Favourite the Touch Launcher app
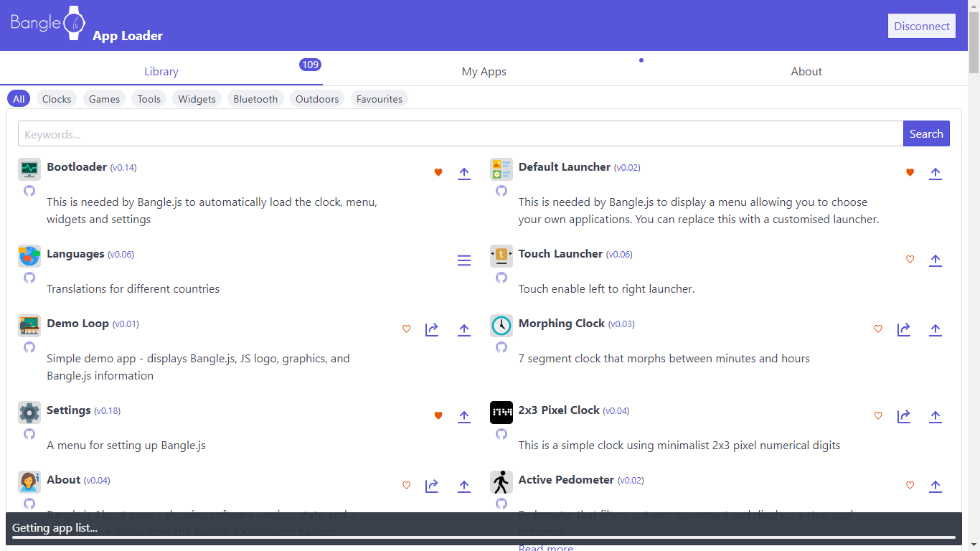 coord(910,259)
